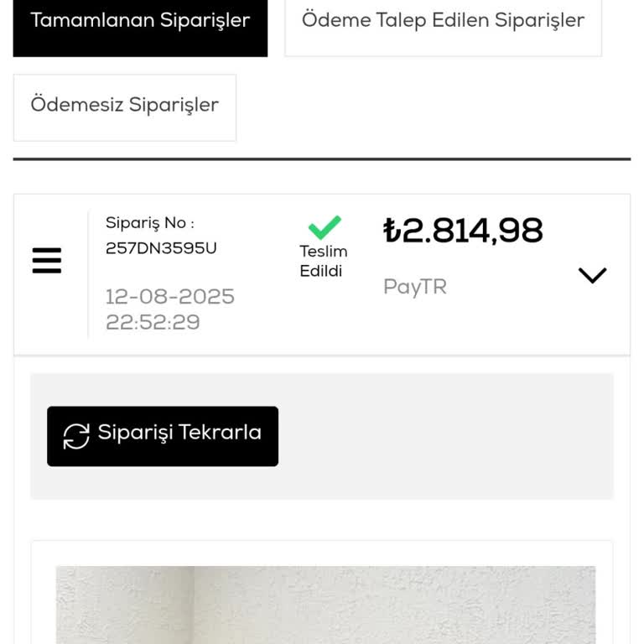This screenshot has height=644, width=644.
Task: Open the Ödeme Talep Edilen Siparişler tab
Action: click(443, 21)
